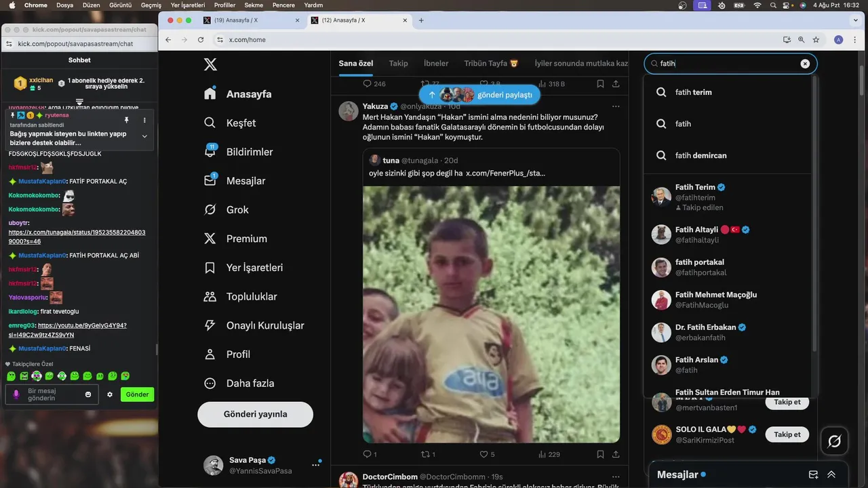868x488 pixels.
Task: Open Grok in sidebar
Action: click(226, 210)
